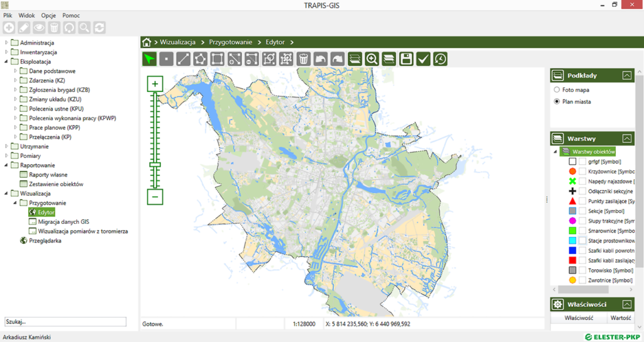Click the magnifier zoom-in toolbar icon

[372, 59]
